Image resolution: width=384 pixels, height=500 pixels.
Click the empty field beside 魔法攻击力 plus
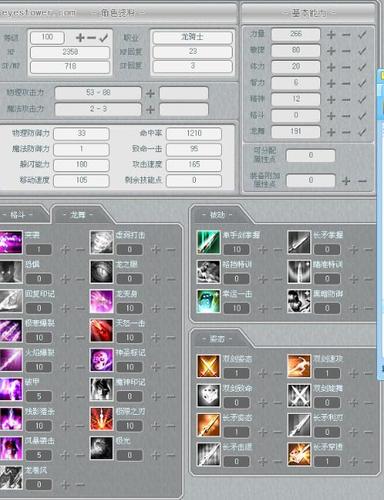[x=184, y=109]
